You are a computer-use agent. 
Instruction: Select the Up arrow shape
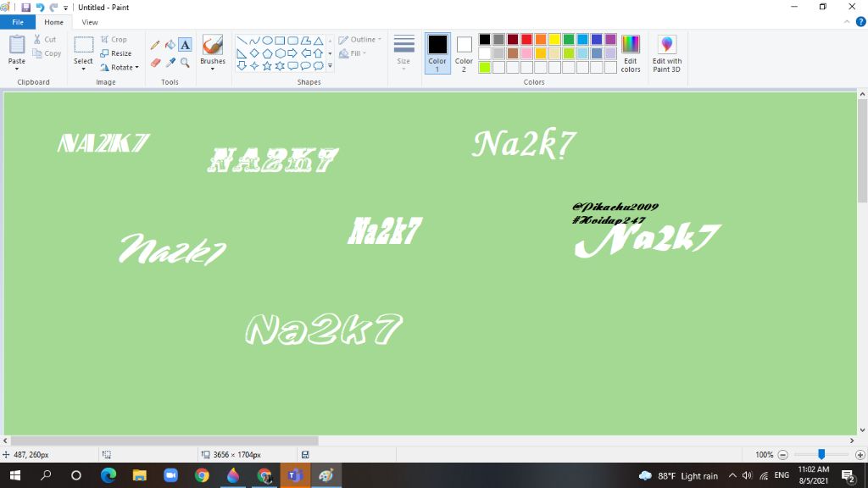tap(319, 53)
